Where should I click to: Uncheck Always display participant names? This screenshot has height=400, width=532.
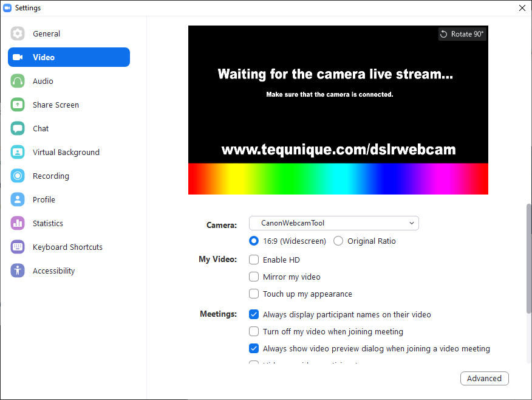(x=254, y=314)
